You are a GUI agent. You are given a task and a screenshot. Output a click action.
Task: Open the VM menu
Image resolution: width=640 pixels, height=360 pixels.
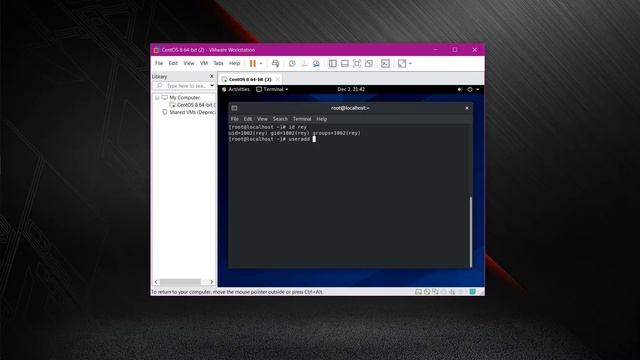[x=204, y=63]
